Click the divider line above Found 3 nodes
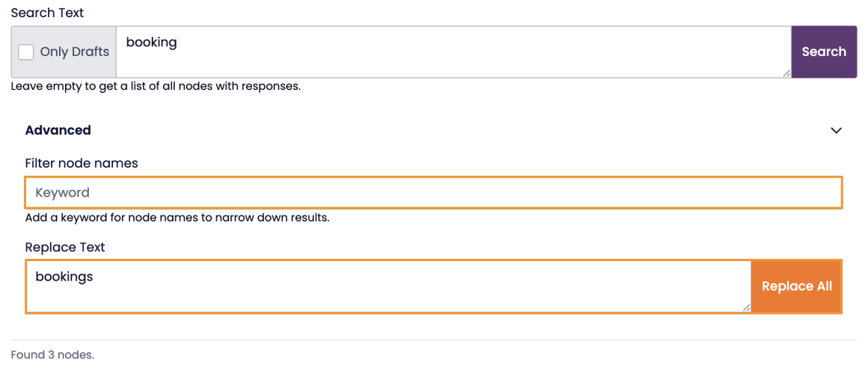 click(x=434, y=340)
